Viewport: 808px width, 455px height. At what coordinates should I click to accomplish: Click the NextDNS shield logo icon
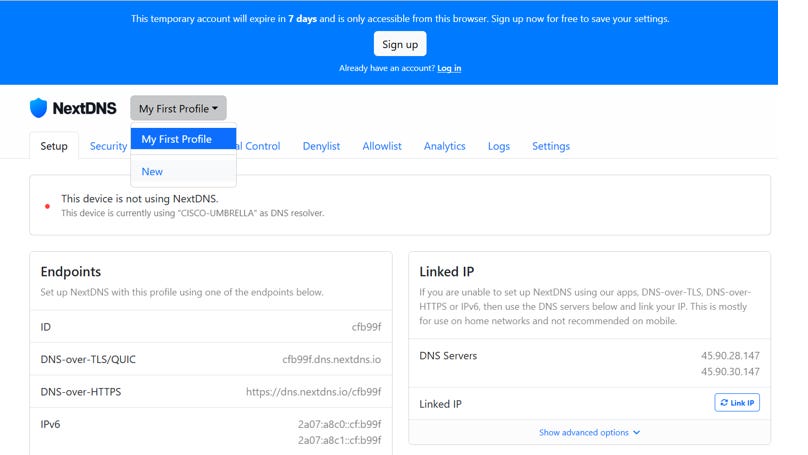[x=38, y=108]
